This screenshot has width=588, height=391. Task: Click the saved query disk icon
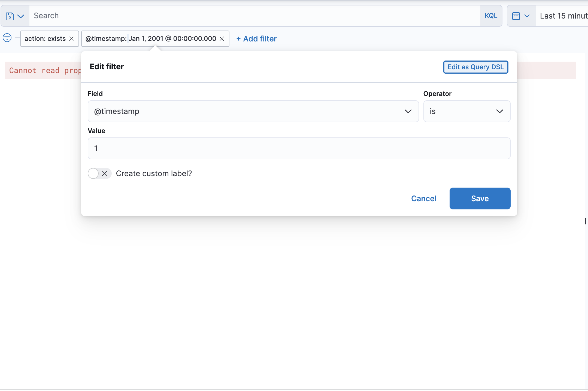[10, 16]
